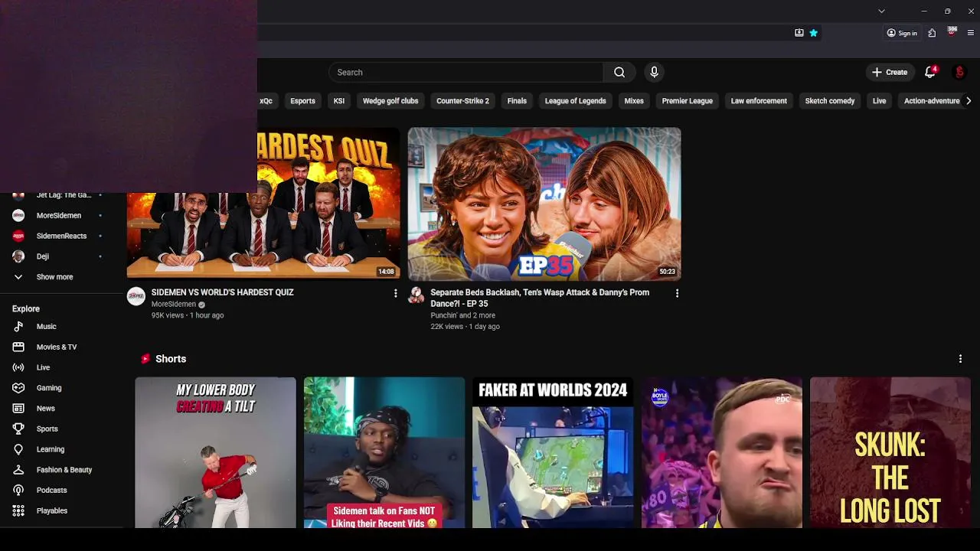The image size is (980, 551).
Task: Click the Sports trophy icon
Action: click(18, 429)
